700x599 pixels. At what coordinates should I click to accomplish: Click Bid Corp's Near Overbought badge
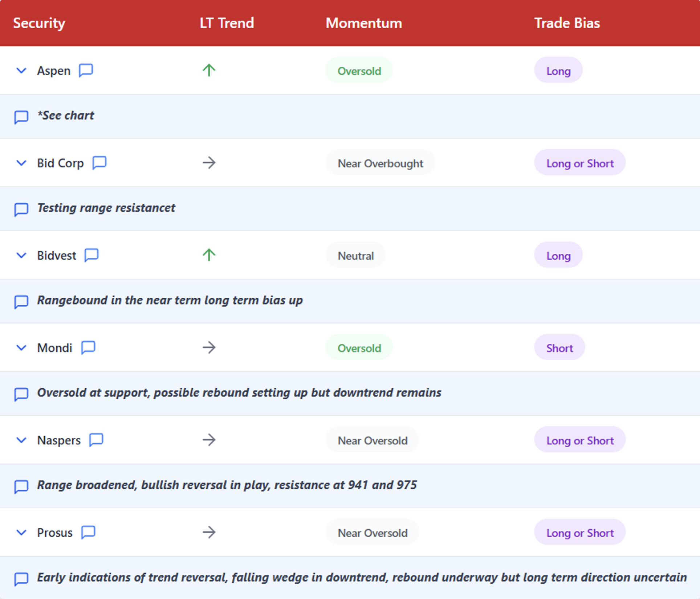[x=380, y=163]
